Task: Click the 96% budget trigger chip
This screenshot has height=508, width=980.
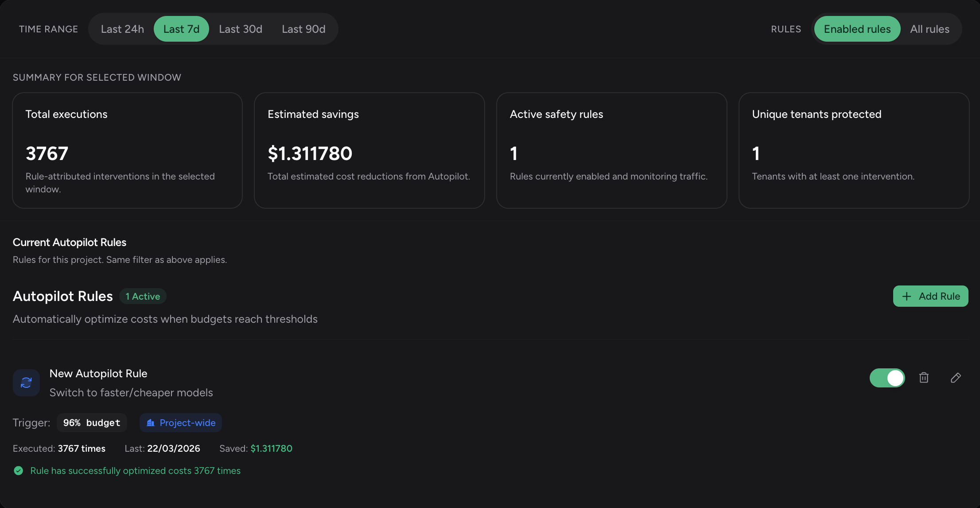Action: pyautogui.click(x=92, y=423)
